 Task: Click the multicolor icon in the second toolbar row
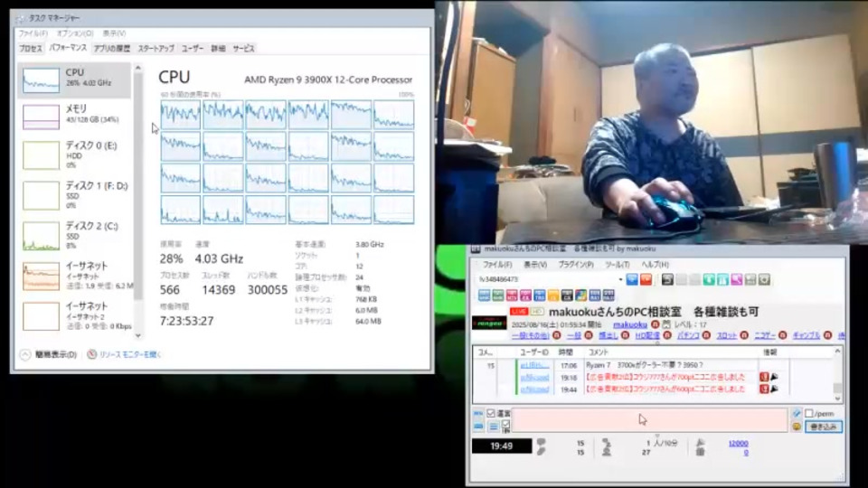coord(580,296)
